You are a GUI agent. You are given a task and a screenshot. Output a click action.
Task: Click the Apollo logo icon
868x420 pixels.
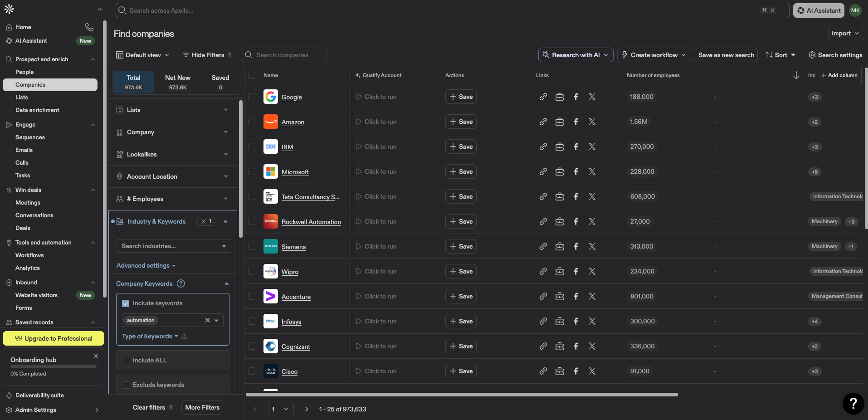pos(9,9)
